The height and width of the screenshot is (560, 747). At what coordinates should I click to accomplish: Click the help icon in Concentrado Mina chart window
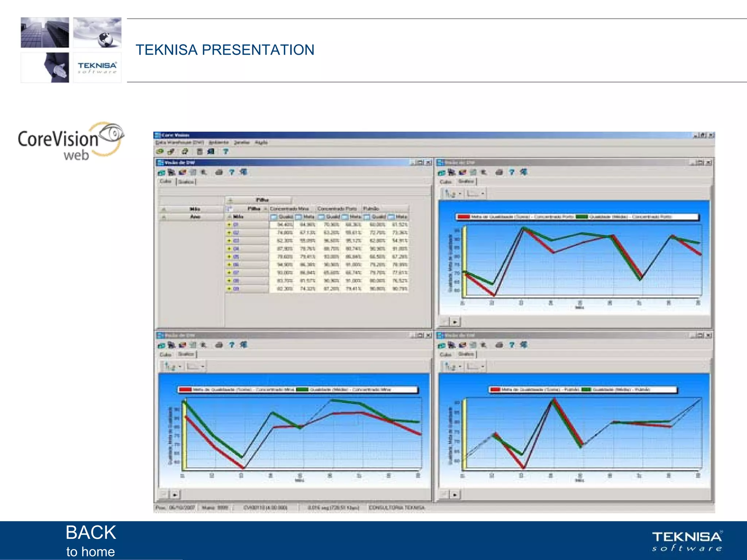point(232,345)
